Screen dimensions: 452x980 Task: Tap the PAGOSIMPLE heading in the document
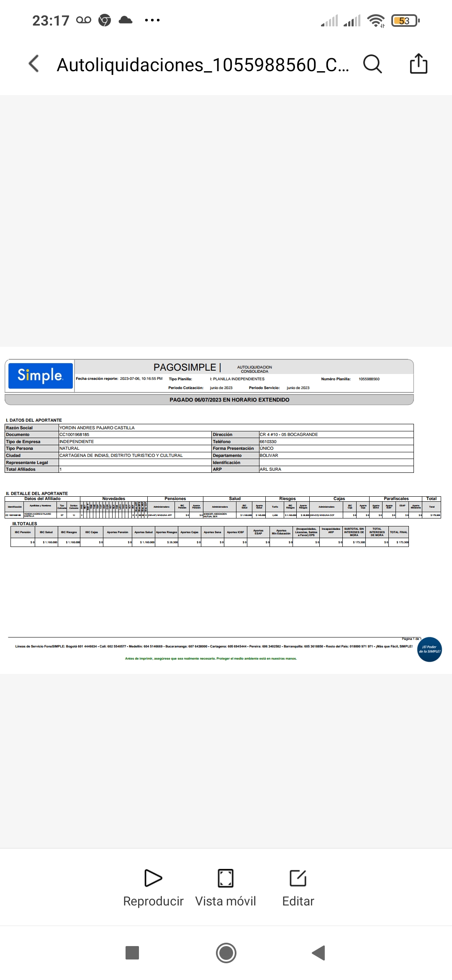click(x=185, y=367)
